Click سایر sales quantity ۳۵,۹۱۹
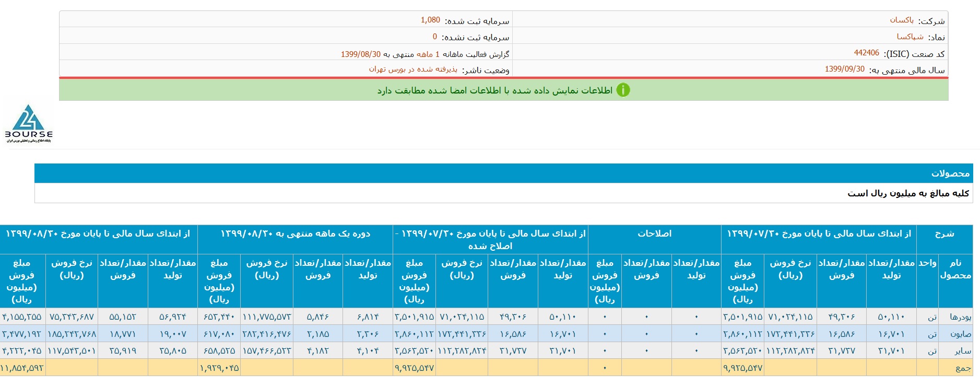Viewport: 980px width, 386px height. (x=123, y=350)
